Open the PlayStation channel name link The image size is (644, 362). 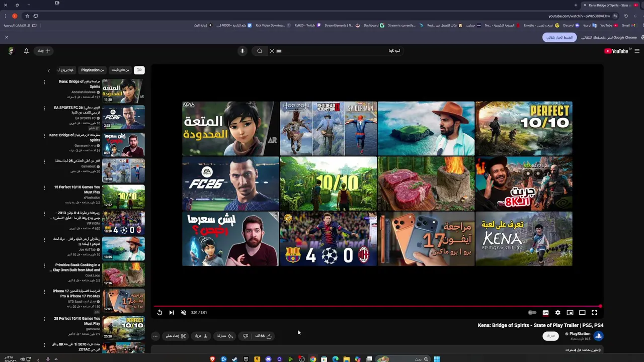[x=580, y=334]
